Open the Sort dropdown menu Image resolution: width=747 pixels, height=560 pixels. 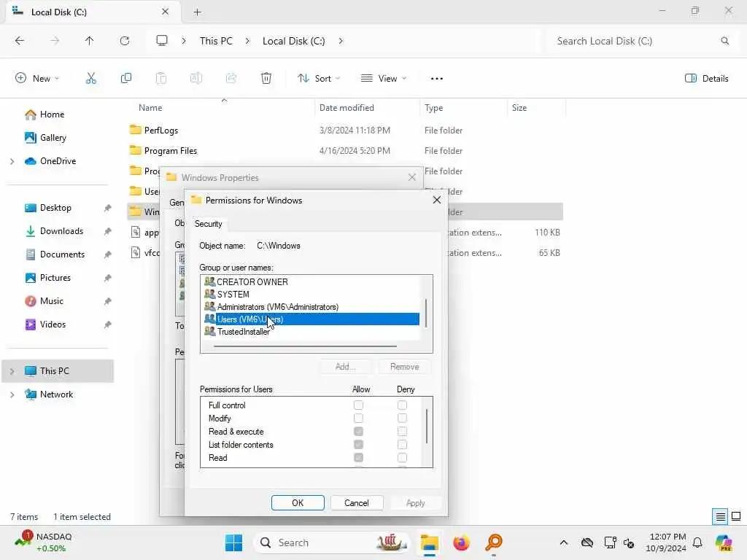(319, 79)
